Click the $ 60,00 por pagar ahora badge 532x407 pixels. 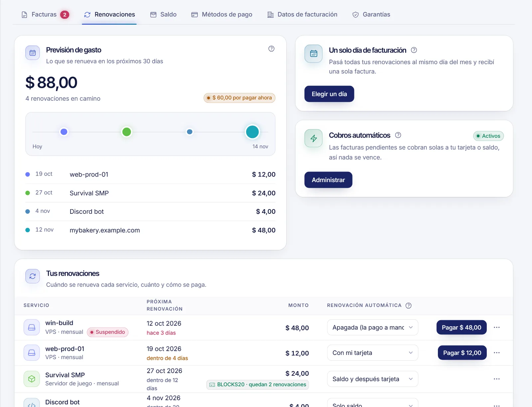tap(239, 98)
